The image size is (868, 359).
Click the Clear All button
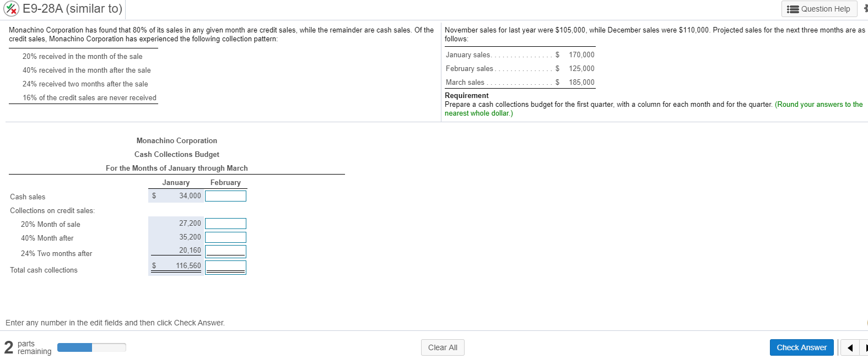coord(443,347)
